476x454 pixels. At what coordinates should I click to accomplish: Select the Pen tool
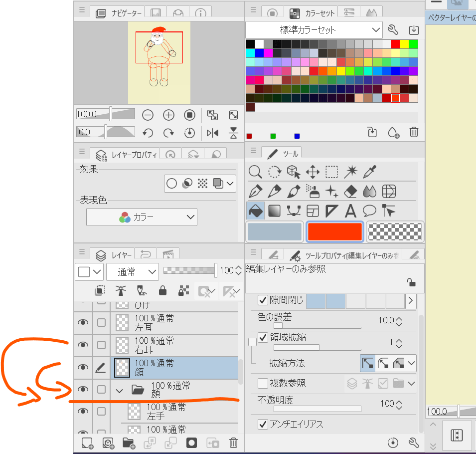click(x=255, y=192)
